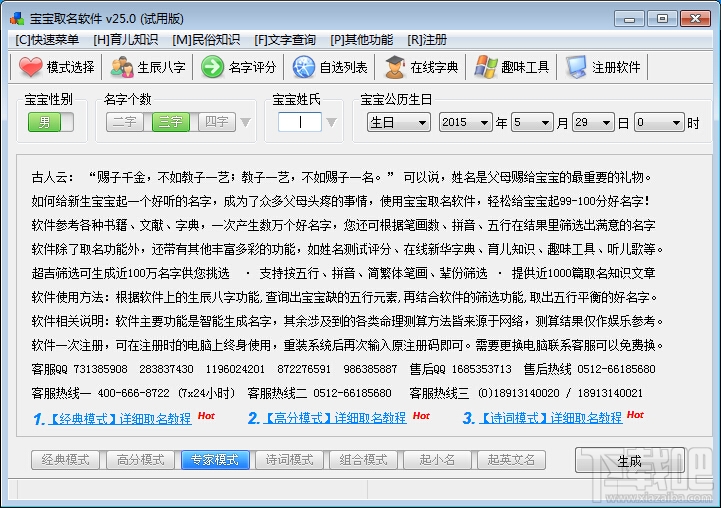Open 生辰八字 via the family icon
721x508 pixels.
pyautogui.click(x=122, y=67)
